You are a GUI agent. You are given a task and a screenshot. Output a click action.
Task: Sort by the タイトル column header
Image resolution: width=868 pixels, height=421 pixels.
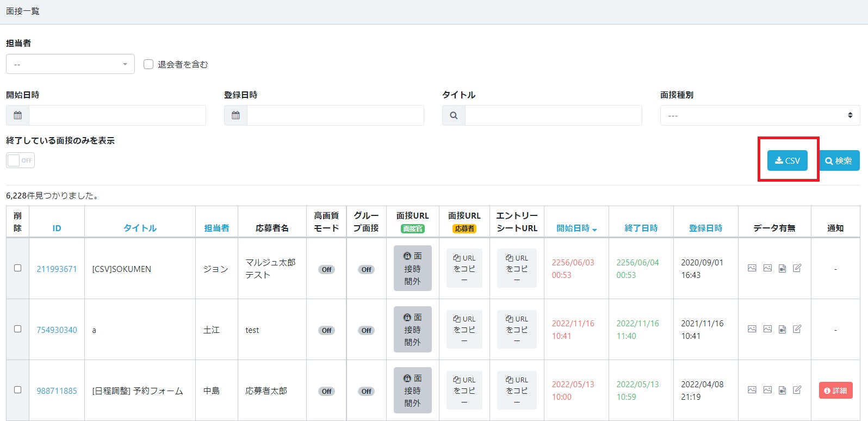tap(140, 228)
